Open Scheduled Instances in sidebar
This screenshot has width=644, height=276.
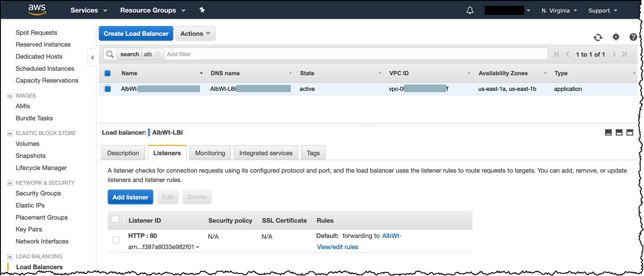coord(45,69)
